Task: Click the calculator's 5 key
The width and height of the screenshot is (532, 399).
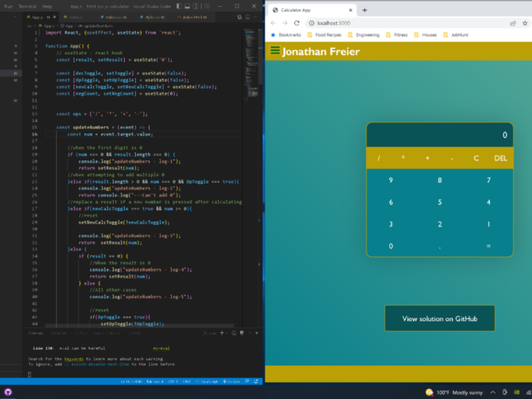Action: (440, 202)
